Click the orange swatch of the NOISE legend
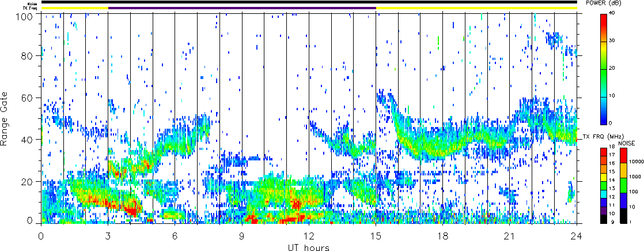This screenshot has height=251, width=644. pyautogui.click(x=623, y=170)
